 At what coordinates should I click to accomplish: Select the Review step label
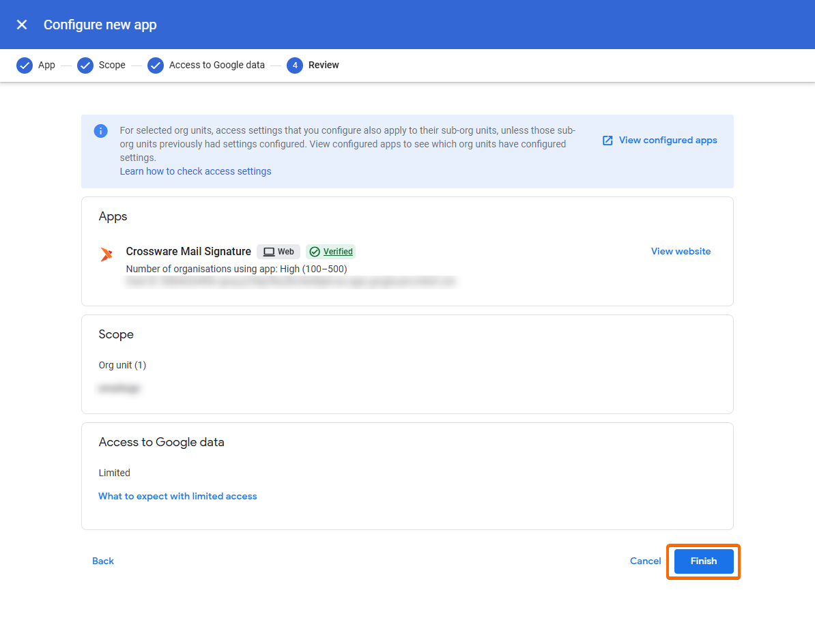(324, 65)
